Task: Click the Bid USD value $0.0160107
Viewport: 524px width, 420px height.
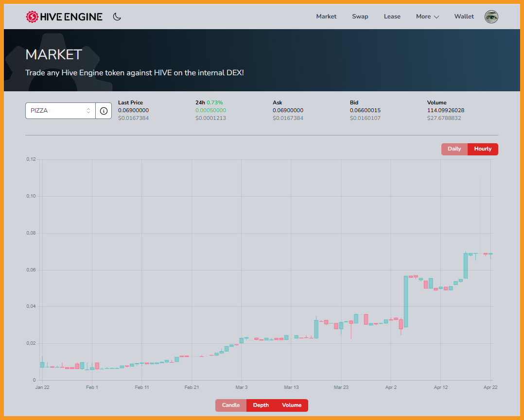Action: tap(365, 118)
